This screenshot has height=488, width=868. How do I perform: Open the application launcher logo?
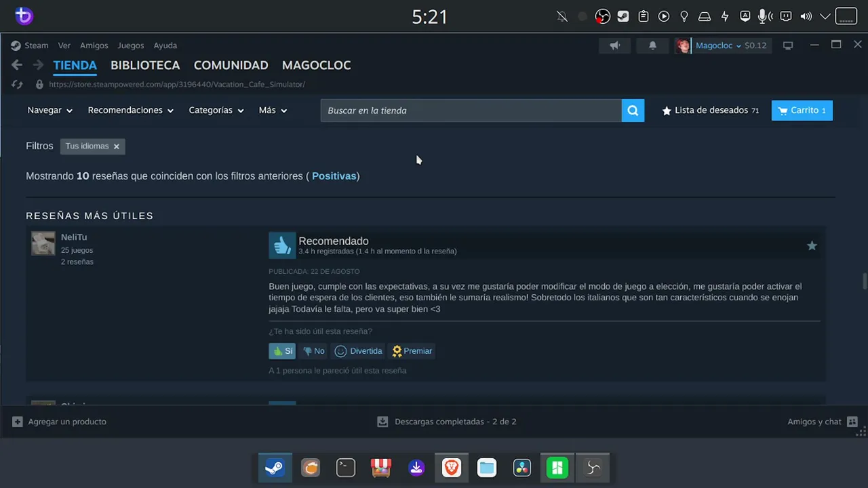pyautogui.click(x=24, y=16)
